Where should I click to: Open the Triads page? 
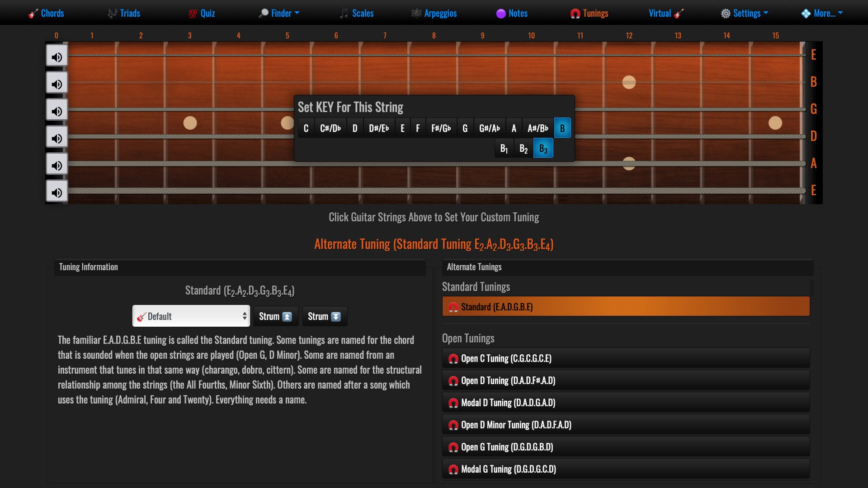(124, 13)
